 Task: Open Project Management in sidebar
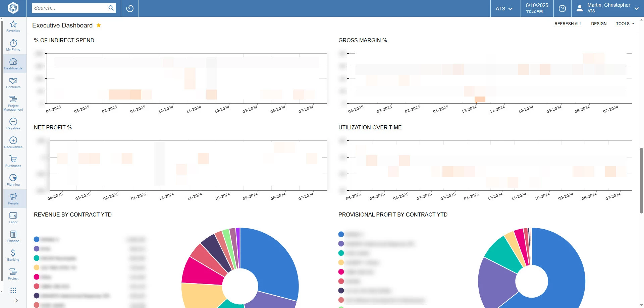click(13, 103)
